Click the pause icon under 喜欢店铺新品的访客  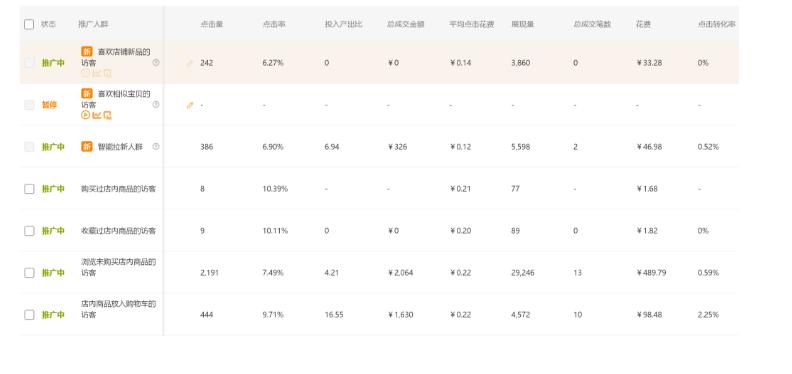coord(85,73)
